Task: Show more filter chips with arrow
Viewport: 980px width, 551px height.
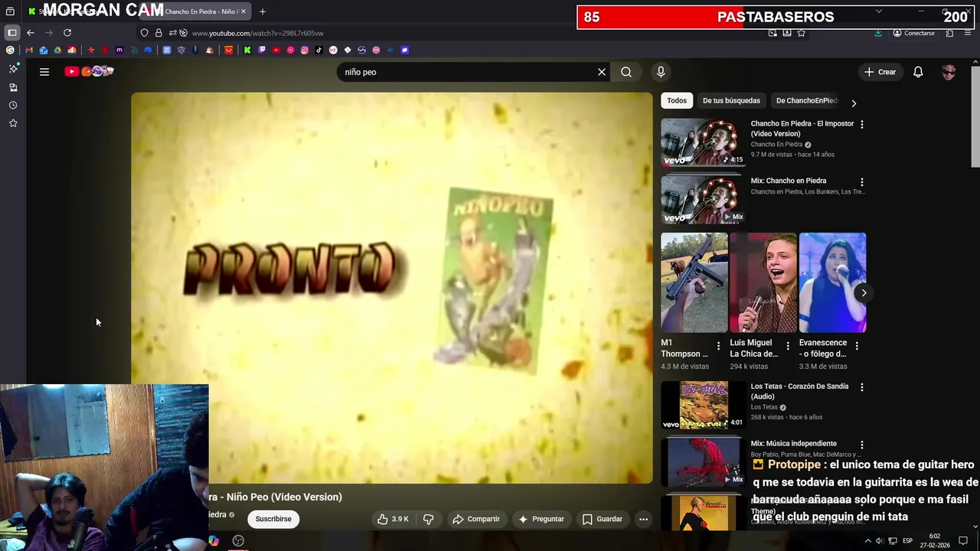Action: (854, 103)
